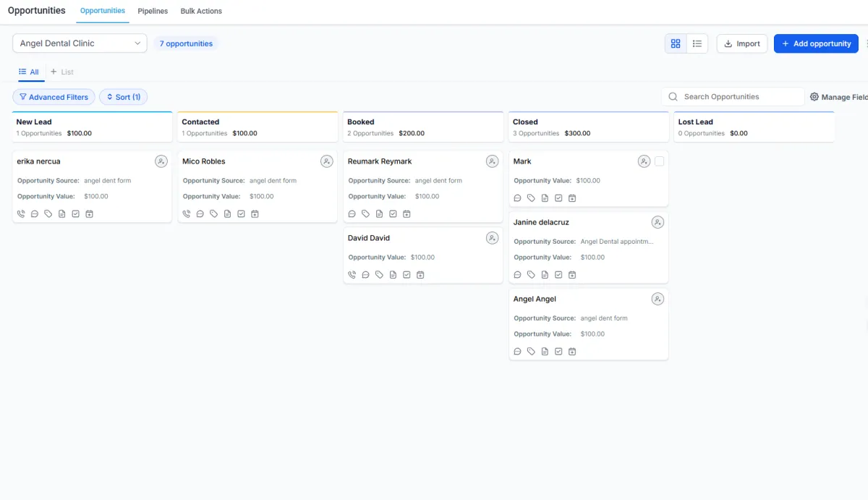
Task: Add a new smart List tab
Action: [x=62, y=72]
